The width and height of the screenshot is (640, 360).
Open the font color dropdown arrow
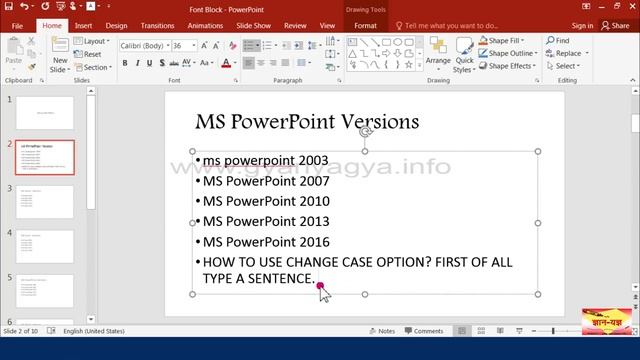pos(235,63)
